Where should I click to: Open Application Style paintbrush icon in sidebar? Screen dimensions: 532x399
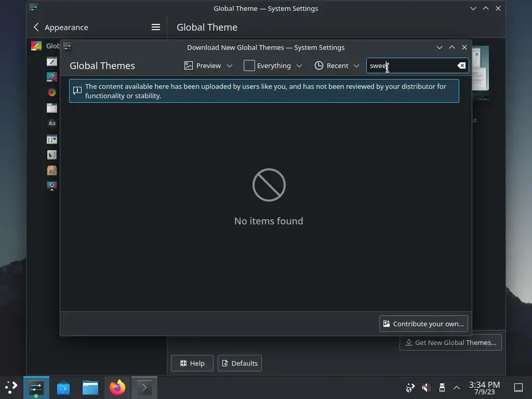(51, 61)
